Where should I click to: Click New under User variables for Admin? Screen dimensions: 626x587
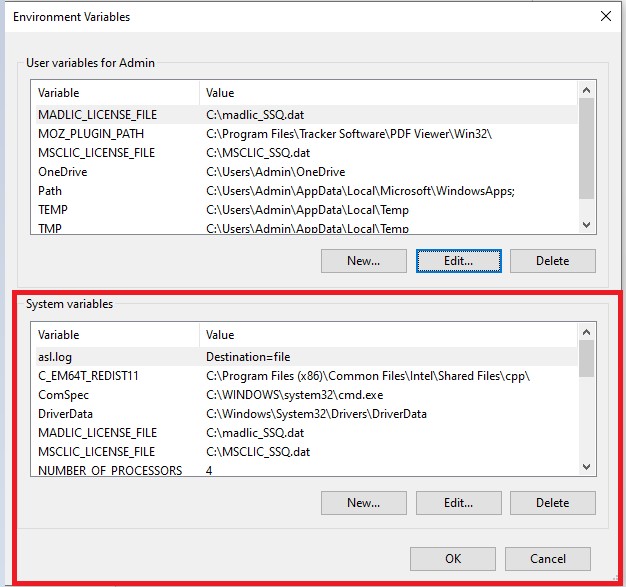(363, 261)
